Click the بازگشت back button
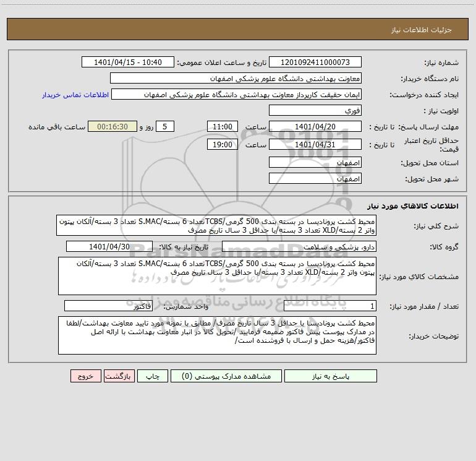Screen dimensions: 476x461 119,376
